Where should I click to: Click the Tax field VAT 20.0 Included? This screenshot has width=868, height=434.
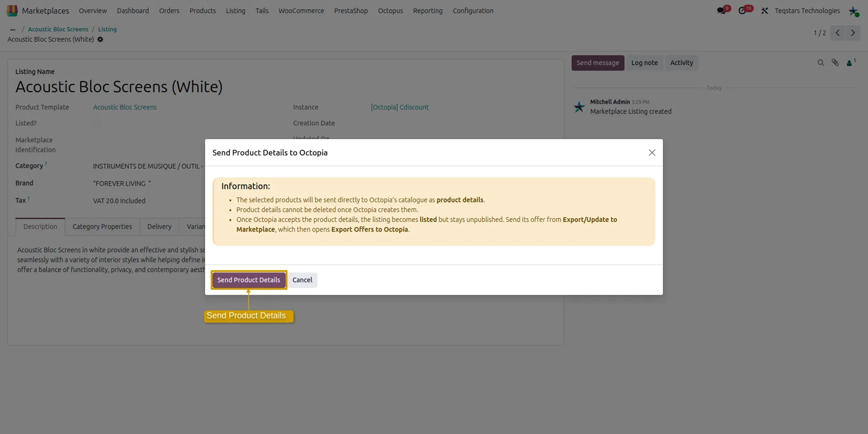[x=119, y=201]
